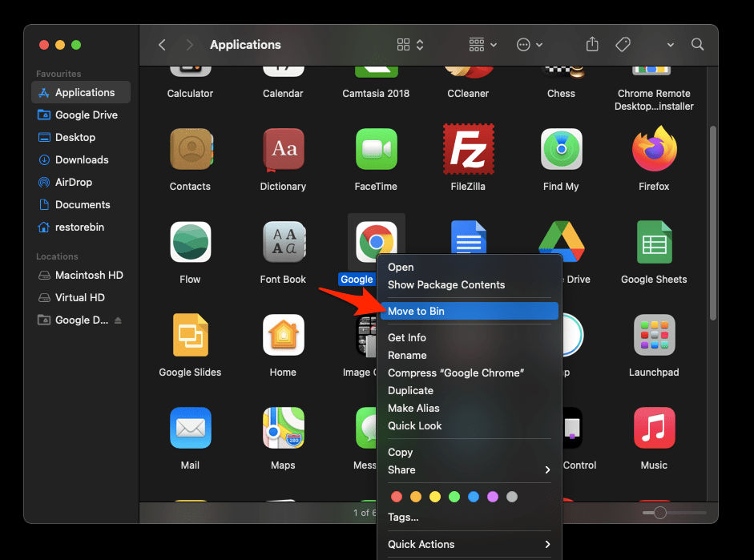Open the group-by dropdown in toolbar
The width and height of the screenshot is (754, 560).
tap(482, 45)
